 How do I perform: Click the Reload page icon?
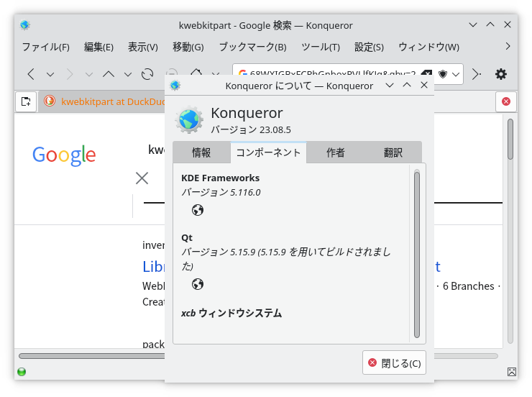tap(147, 74)
